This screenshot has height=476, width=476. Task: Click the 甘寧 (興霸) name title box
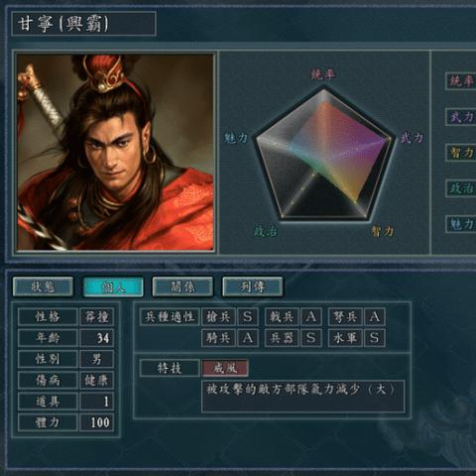pos(83,24)
